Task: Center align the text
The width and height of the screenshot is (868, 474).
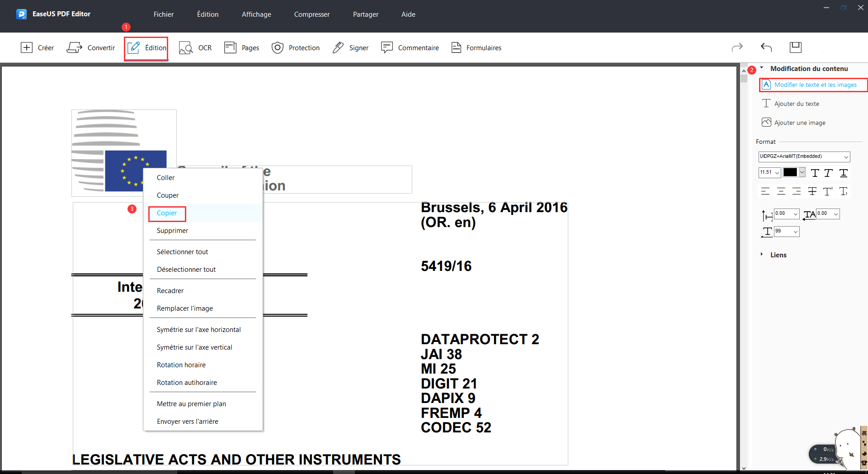Action: [x=781, y=191]
